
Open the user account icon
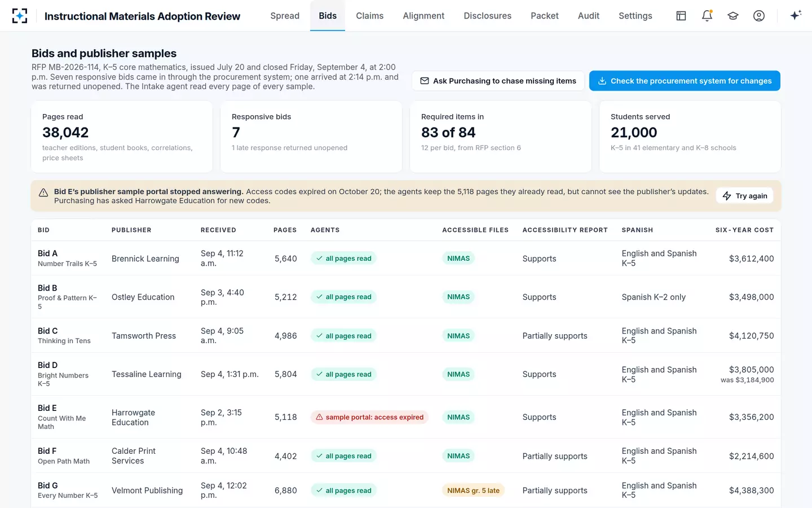(759, 16)
